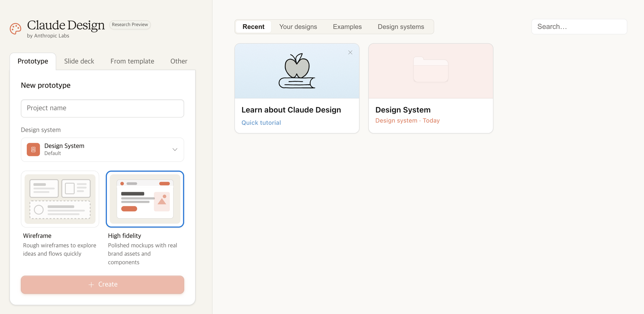Click the apple on book tutorial illustration
The image size is (644, 314).
coord(297,71)
